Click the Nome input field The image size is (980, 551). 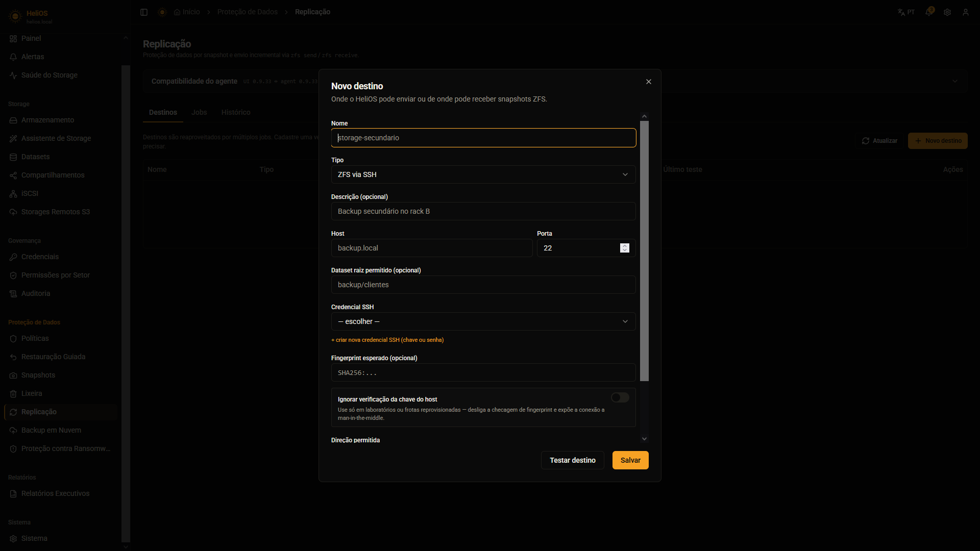tap(483, 138)
